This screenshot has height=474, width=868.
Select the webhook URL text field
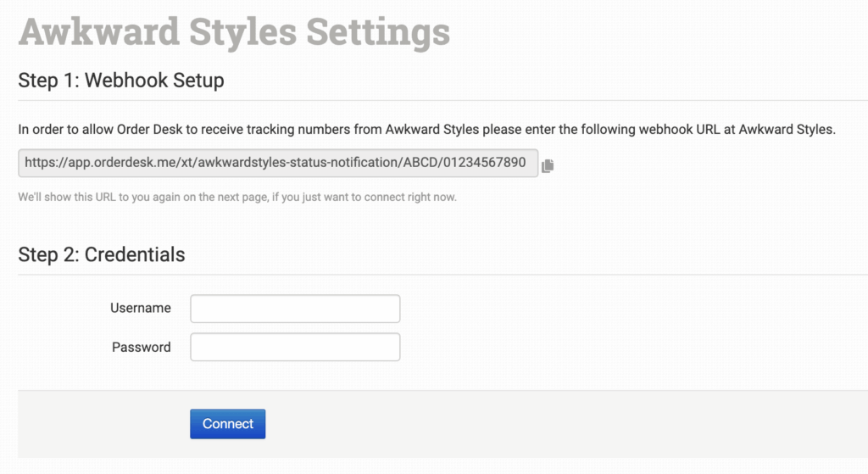point(278,163)
